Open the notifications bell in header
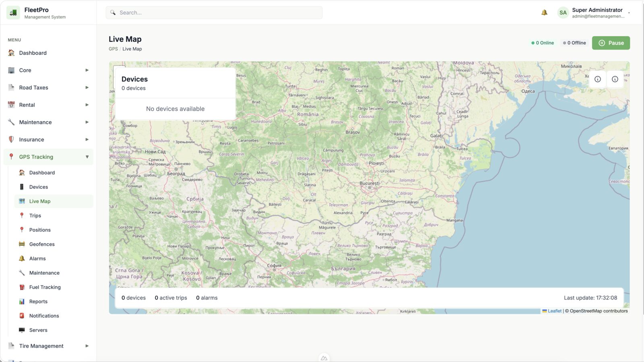This screenshot has height=362, width=644. point(544,12)
